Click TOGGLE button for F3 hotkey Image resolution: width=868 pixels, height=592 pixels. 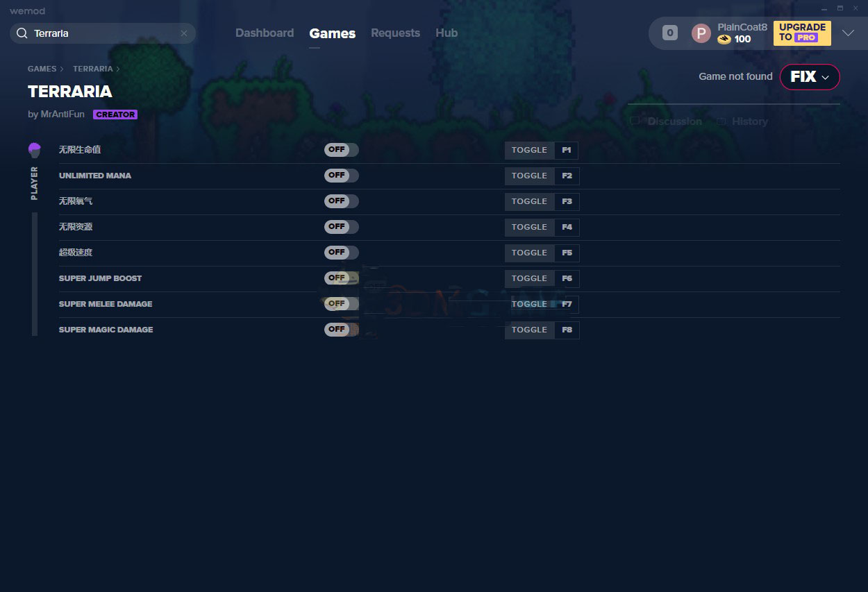point(529,201)
